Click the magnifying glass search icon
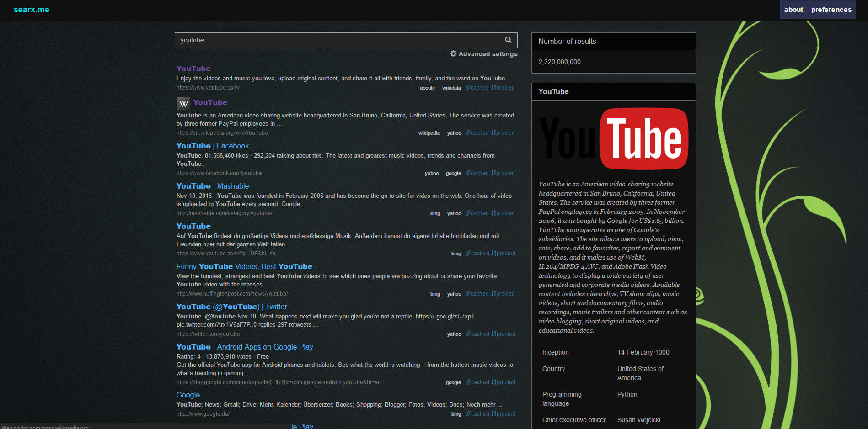The height and width of the screenshot is (429, 868). click(x=508, y=40)
